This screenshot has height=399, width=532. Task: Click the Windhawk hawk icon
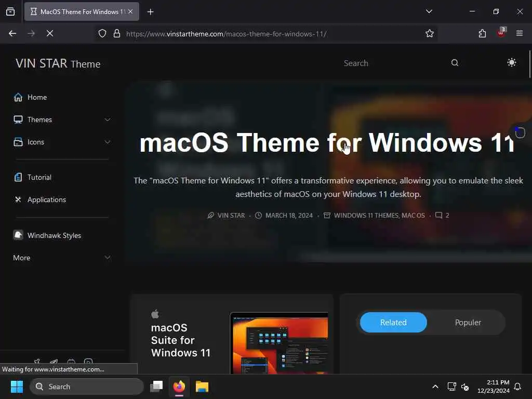pyautogui.click(x=18, y=235)
